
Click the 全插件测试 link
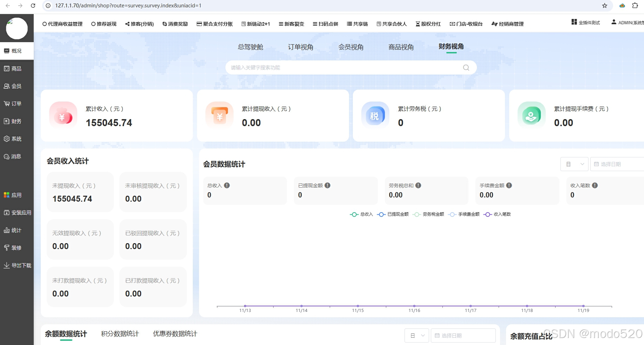click(586, 22)
